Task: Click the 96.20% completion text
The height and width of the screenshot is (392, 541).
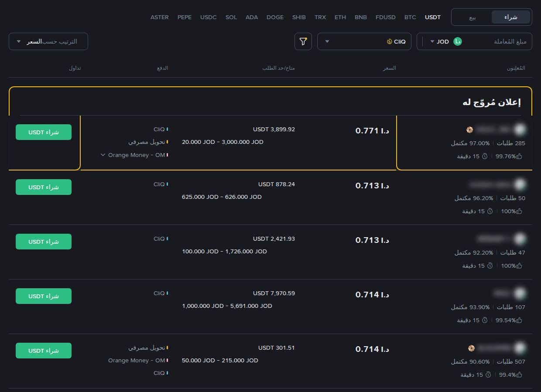Action: pyautogui.click(x=473, y=198)
